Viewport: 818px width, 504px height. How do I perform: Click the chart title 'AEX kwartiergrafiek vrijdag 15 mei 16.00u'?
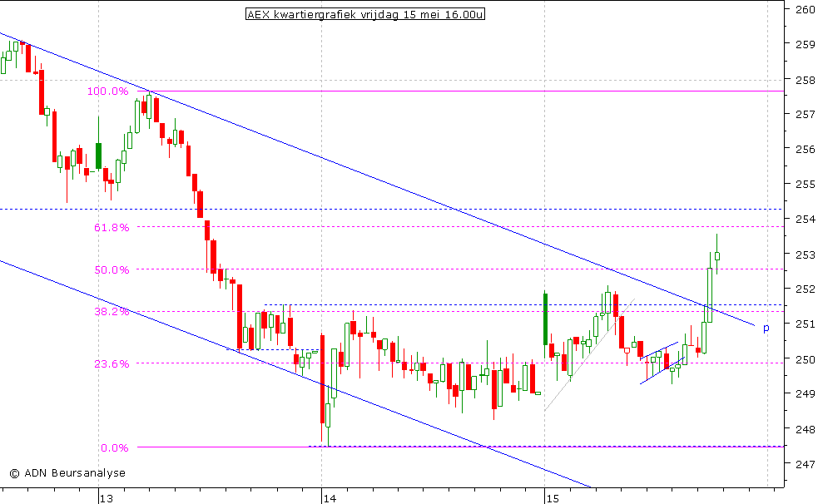(365, 15)
